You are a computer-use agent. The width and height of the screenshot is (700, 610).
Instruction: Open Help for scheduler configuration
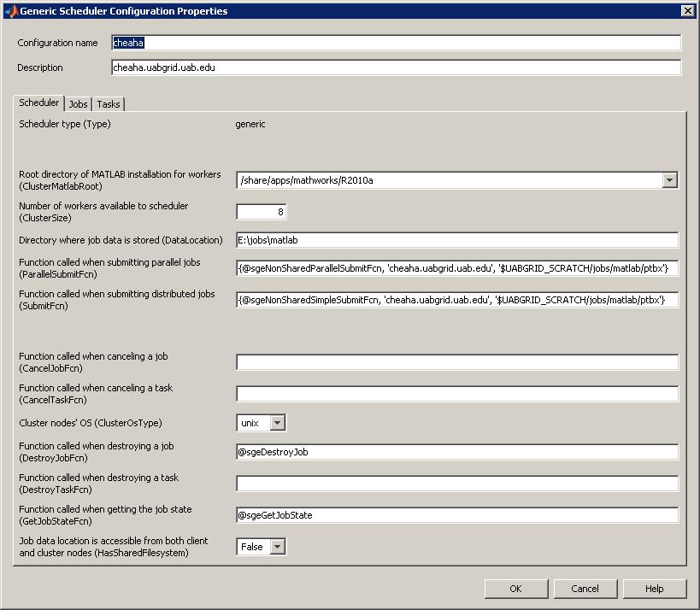[x=654, y=589]
